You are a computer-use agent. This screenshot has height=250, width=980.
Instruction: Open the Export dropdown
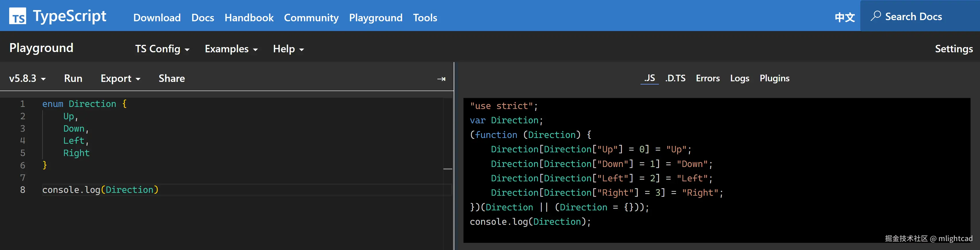coord(120,78)
